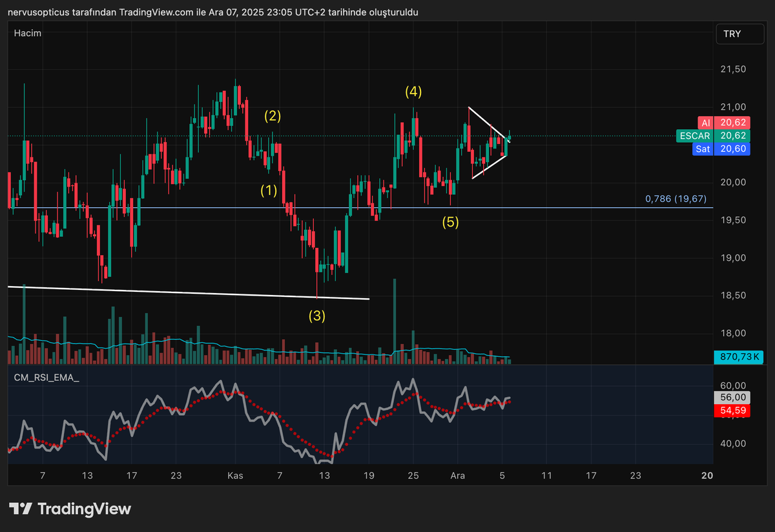Select the upper line of the triangle pattern
The image size is (775, 532).
click(490, 124)
